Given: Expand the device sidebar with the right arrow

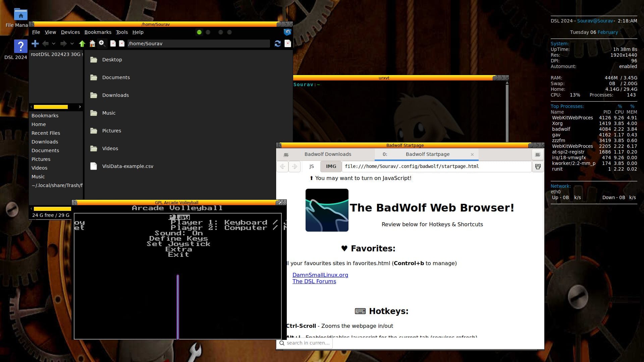Looking at the screenshot, I should pyautogui.click(x=80, y=107).
